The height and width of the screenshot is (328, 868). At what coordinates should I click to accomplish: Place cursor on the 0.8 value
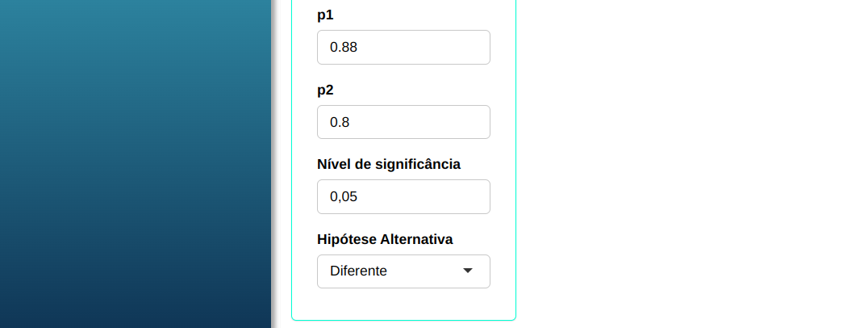pyautogui.click(x=340, y=122)
